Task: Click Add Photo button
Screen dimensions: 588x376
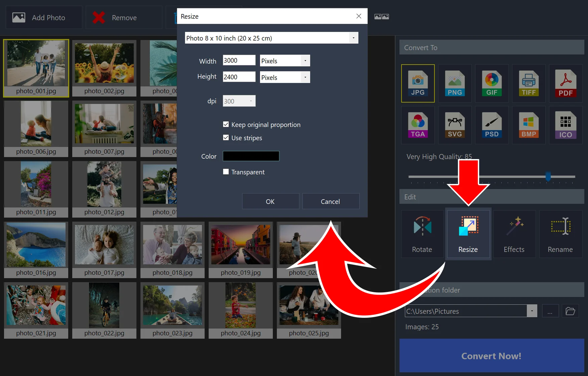Action: coord(44,17)
